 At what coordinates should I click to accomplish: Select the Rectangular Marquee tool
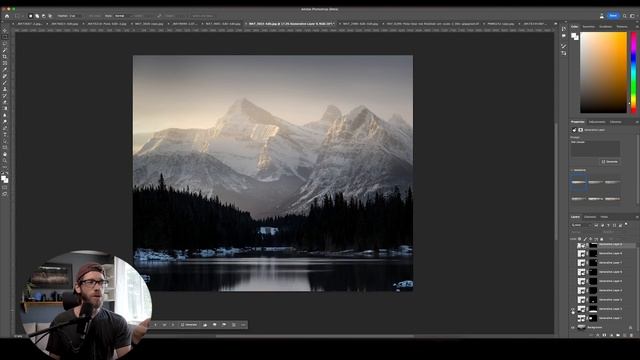5,37
